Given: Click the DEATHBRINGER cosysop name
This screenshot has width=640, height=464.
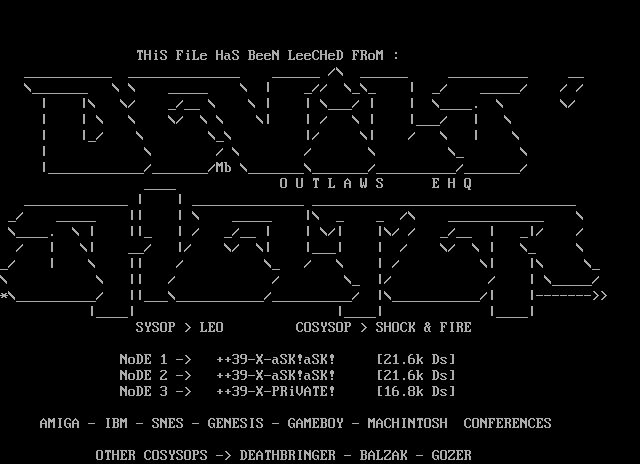Looking at the screenshot, I should (291, 455).
